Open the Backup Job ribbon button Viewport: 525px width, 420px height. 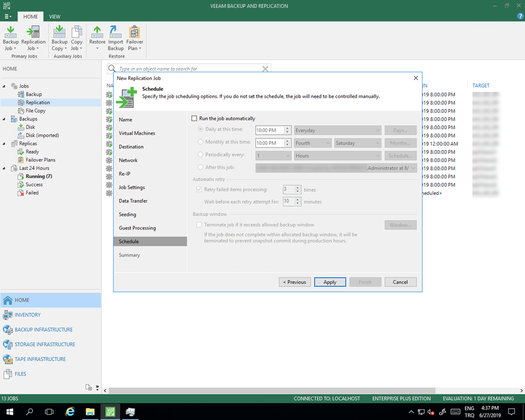(10, 38)
